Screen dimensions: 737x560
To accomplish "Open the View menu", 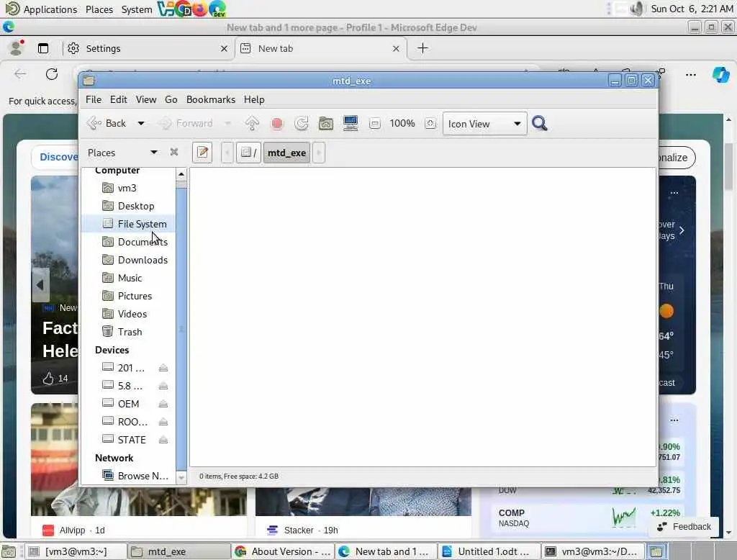I will pyautogui.click(x=146, y=99).
